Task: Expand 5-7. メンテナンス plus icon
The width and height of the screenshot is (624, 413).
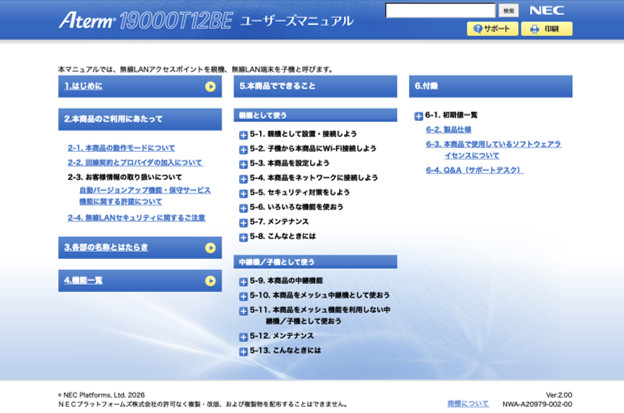Action: tap(243, 223)
